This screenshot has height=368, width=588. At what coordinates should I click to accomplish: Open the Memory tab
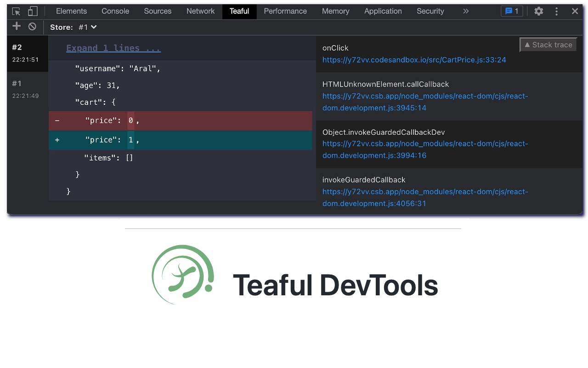click(x=335, y=11)
